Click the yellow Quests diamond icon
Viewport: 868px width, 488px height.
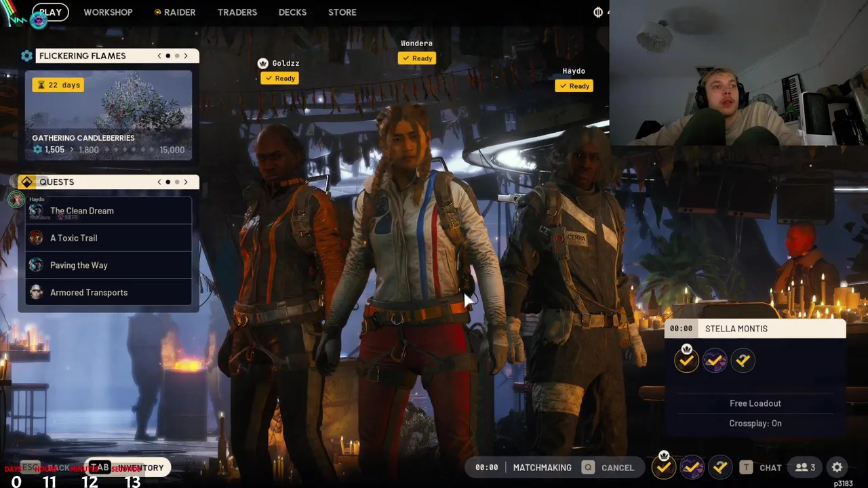tap(26, 182)
